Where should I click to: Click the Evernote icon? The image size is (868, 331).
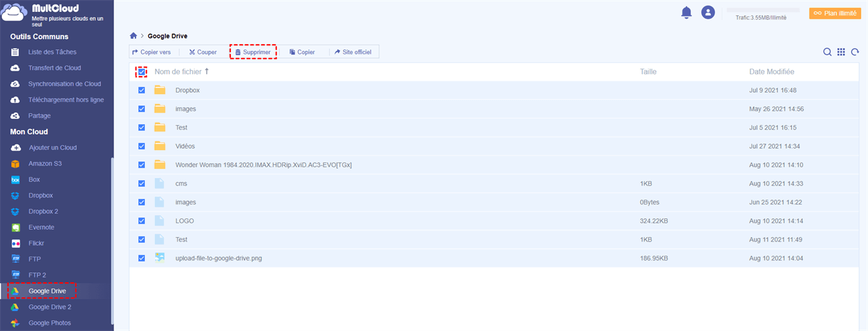pos(15,228)
